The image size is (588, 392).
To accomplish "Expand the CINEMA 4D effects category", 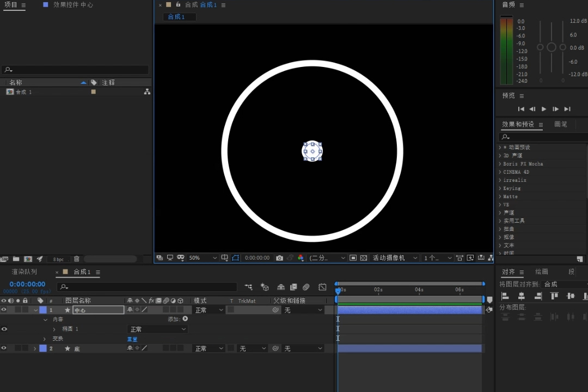I will (500, 172).
